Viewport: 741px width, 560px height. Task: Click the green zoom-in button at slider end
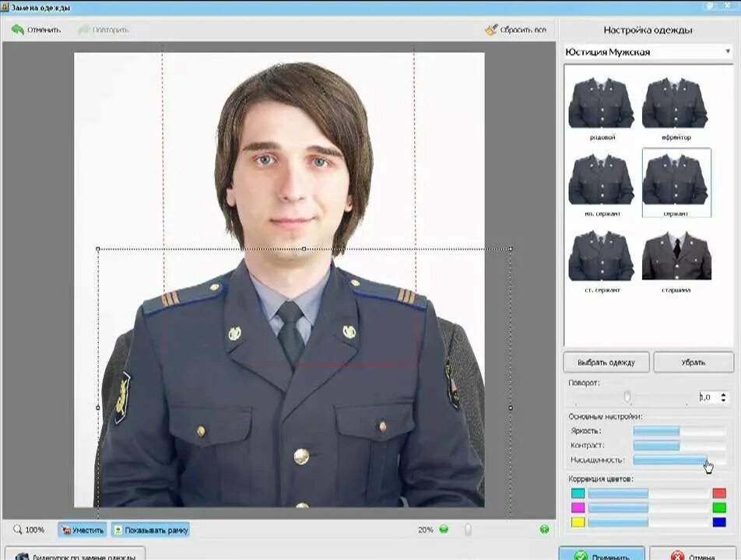544,530
